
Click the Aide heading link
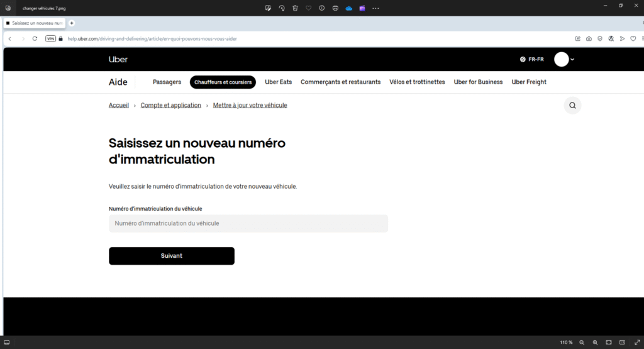point(118,82)
